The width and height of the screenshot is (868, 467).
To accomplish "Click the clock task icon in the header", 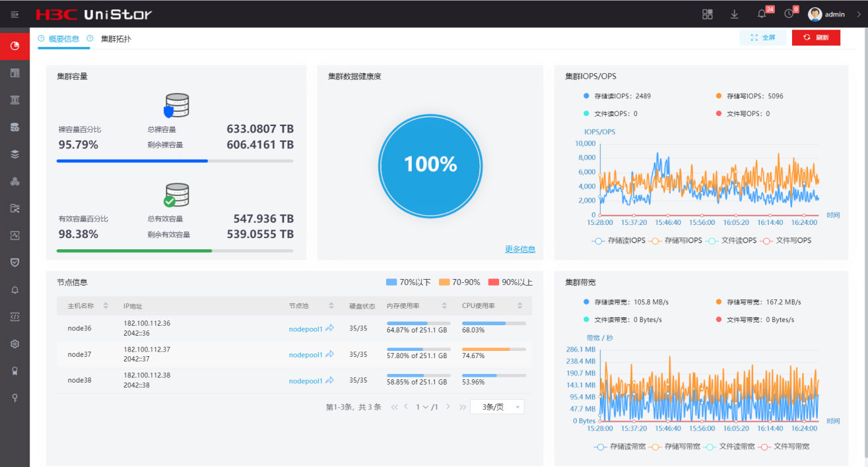I will (x=789, y=14).
